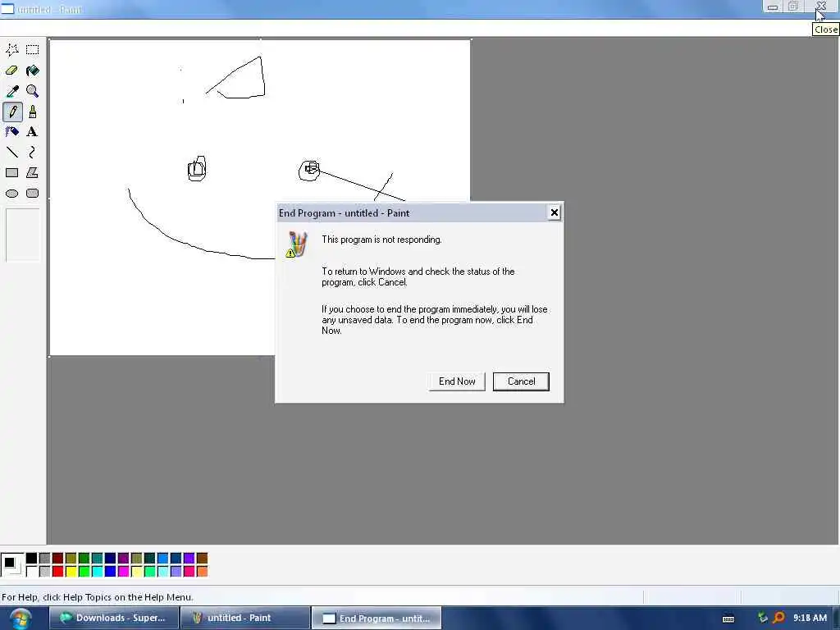Select the Brush tool
This screenshot has width=840, height=630.
pos(33,112)
